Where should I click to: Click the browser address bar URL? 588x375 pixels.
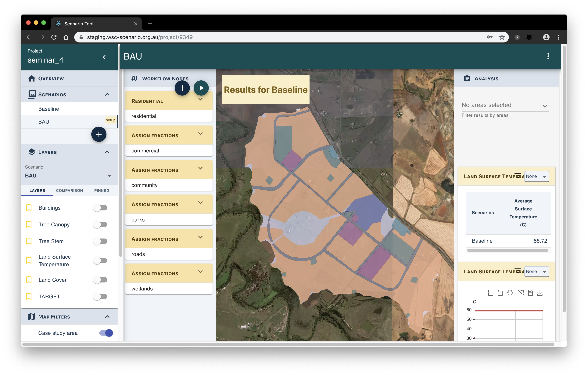pyautogui.click(x=140, y=37)
